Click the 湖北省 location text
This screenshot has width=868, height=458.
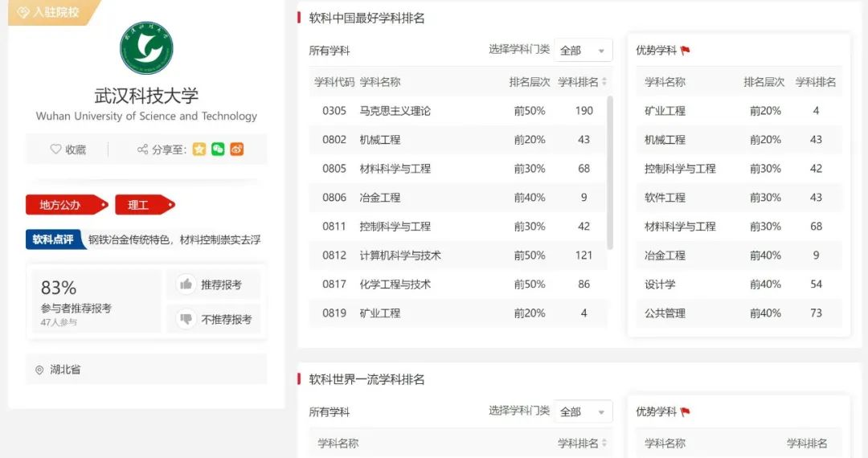click(x=65, y=370)
